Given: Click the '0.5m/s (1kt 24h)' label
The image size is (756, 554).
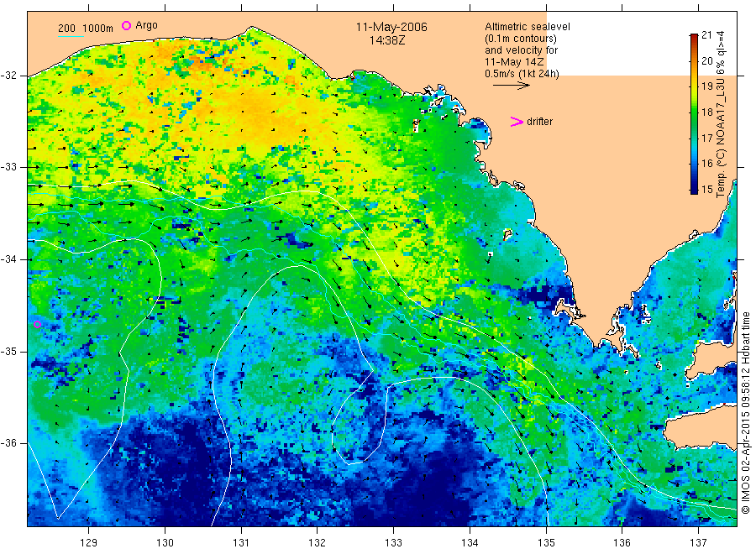Looking at the screenshot, I should pyautogui.click(x=522, y=74).
